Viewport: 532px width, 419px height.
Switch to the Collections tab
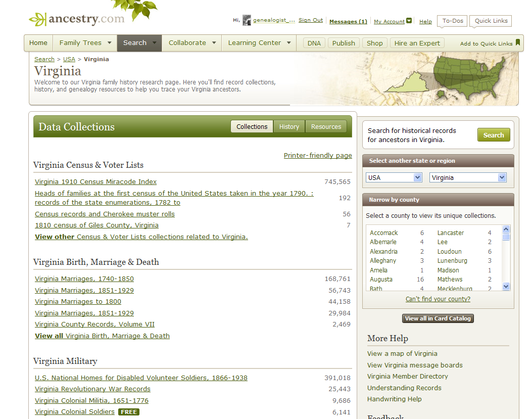pos(252,127)
